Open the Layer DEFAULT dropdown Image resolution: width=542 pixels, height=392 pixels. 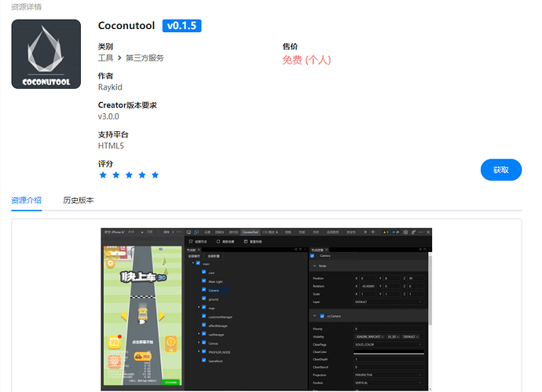coord(389,302)
